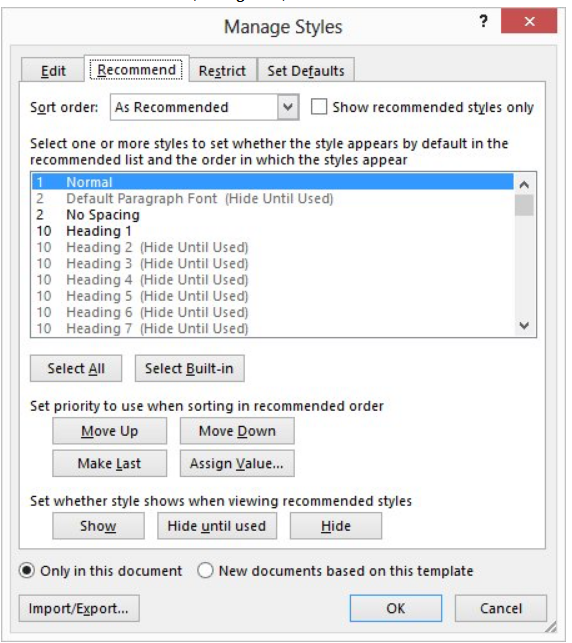This screenshot has height=643, width=572.
Task: Click the help question mark icon
Action: 484,21
